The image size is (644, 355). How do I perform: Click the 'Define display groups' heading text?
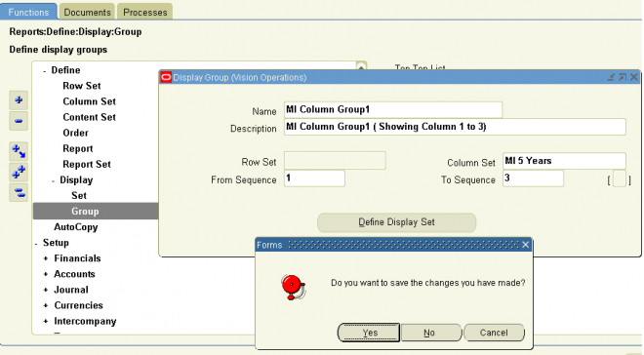pos(59,50)
